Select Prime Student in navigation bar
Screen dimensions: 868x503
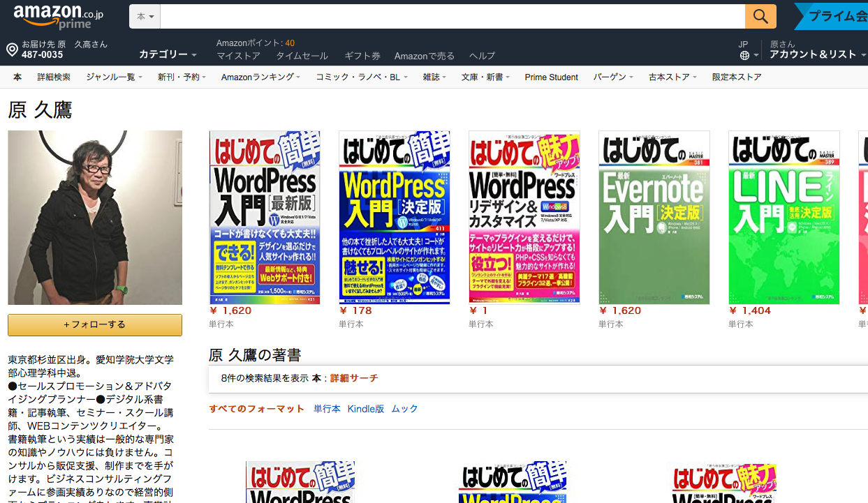pos(551,77)
